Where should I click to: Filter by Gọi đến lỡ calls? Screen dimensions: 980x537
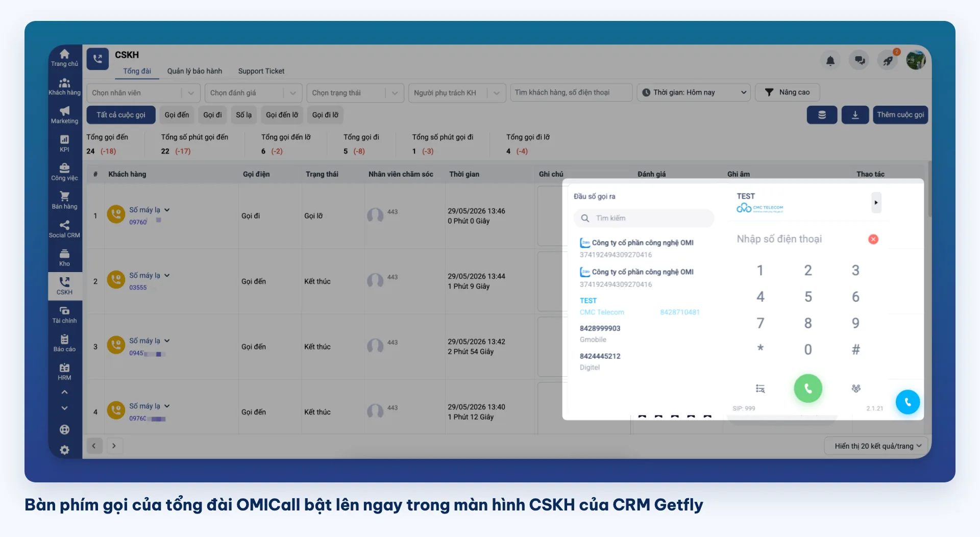pos(282,115)
